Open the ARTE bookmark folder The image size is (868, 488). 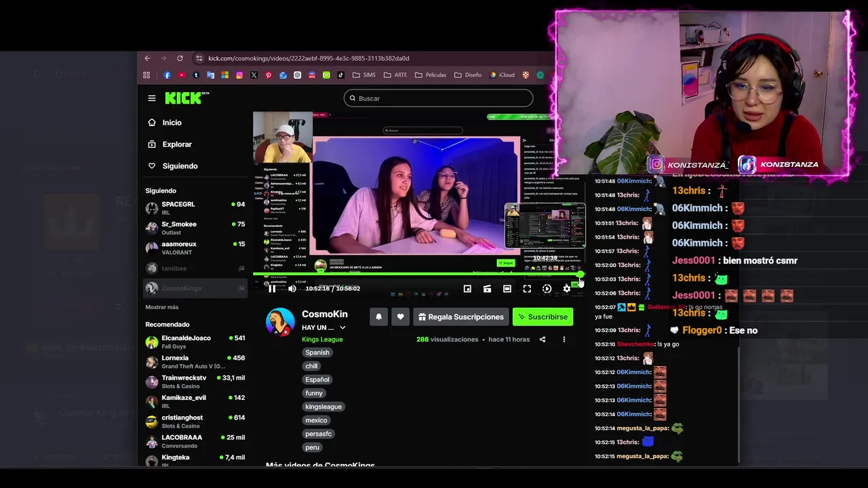(x=395, y=75)
